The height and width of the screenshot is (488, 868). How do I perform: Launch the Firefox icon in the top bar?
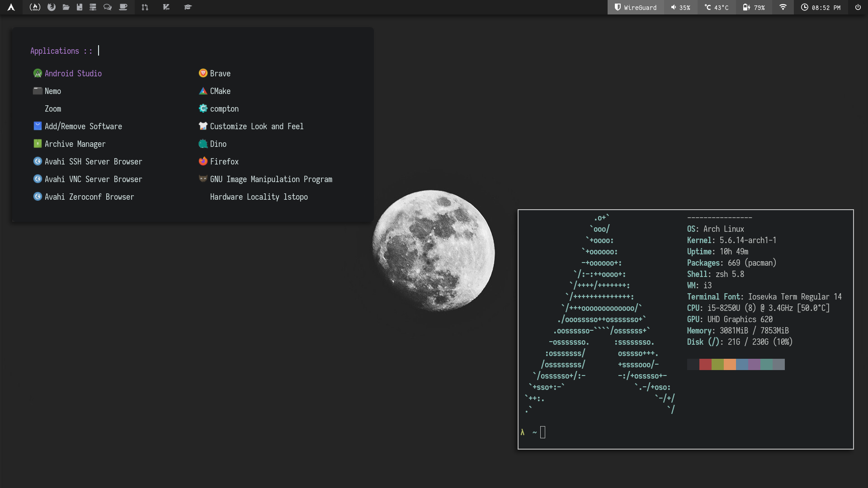(x=51, y=7)
